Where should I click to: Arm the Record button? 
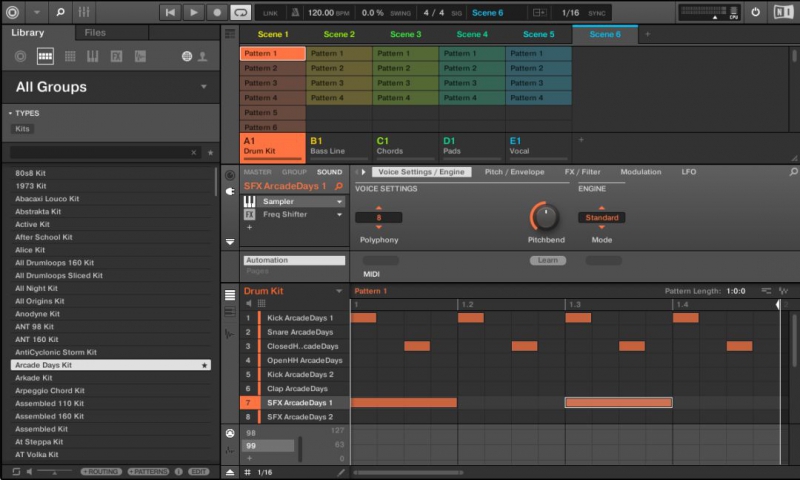[217, 13]
